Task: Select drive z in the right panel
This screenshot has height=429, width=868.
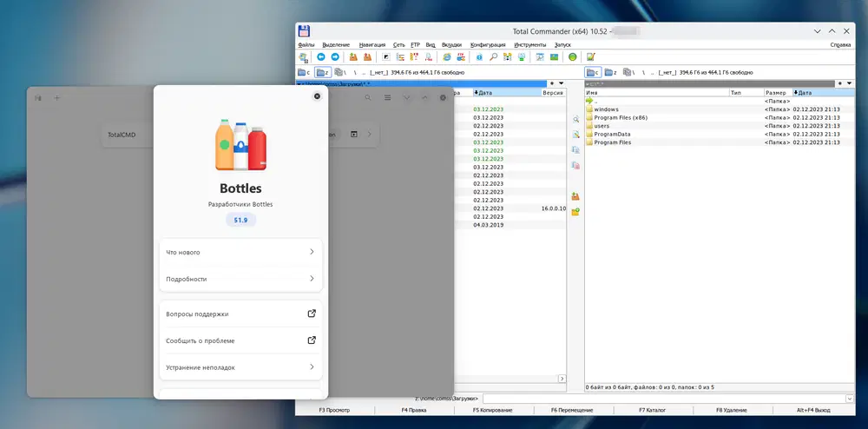Action: tap(610, 73)
